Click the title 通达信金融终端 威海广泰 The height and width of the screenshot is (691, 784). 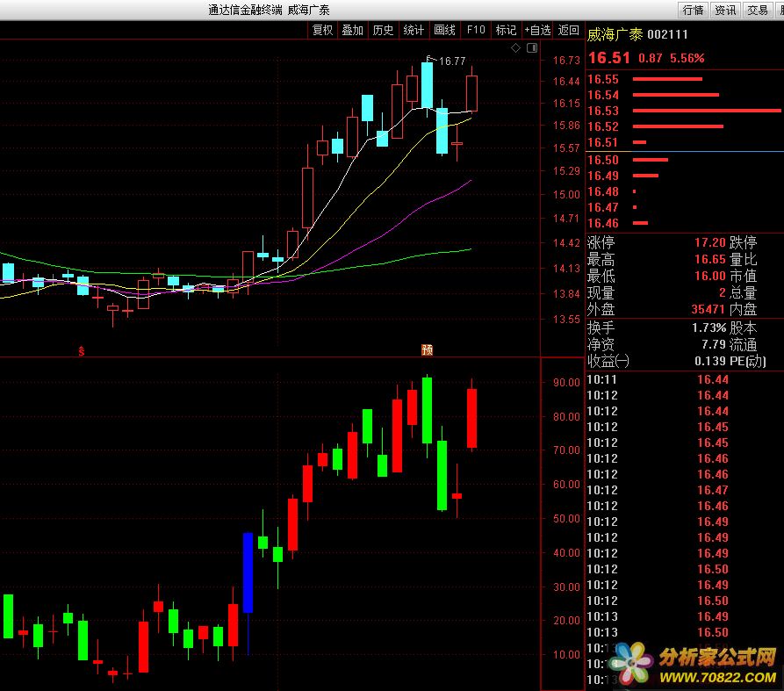269,10
